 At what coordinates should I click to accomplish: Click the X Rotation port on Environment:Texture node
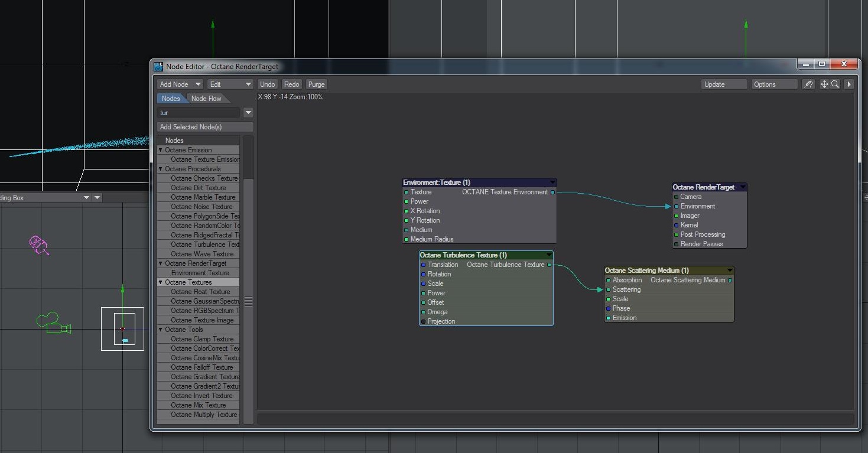coord(406,211)
